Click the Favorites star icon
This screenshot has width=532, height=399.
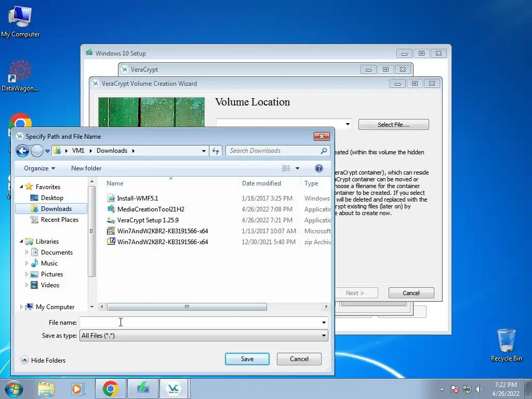click(29, 187)
